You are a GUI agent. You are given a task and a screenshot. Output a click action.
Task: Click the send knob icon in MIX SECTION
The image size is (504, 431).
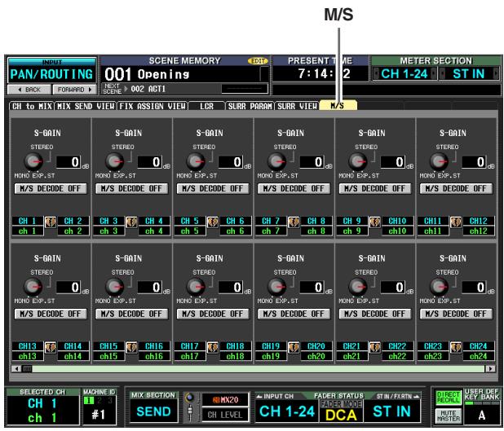[190, 398]
